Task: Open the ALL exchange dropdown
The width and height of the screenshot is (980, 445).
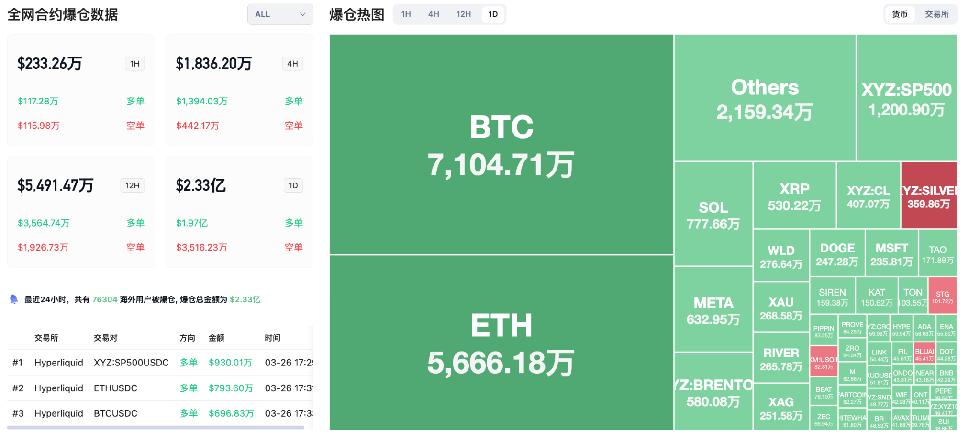Action: click(279, 14)
